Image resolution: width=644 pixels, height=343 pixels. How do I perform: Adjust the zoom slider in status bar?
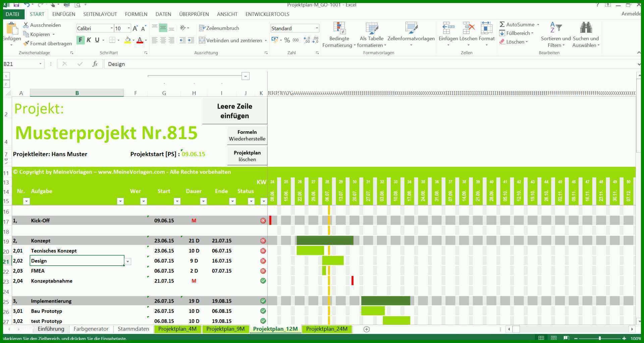coord(600,338)
